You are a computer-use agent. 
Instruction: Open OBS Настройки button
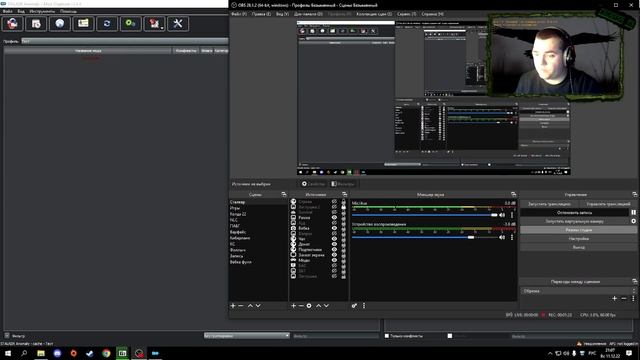(x=578, y=239)
